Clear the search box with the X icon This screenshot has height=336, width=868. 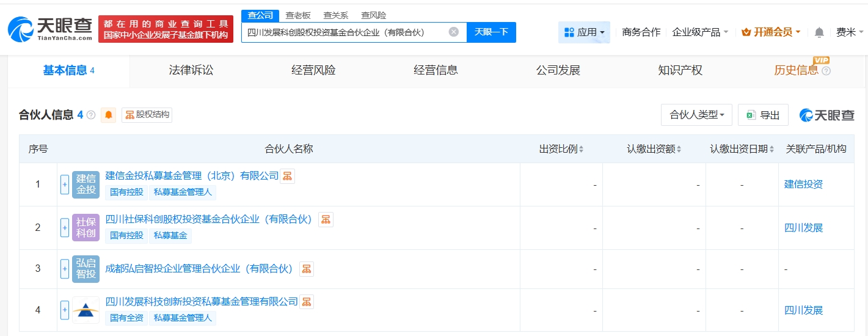(x=453, y=32)
